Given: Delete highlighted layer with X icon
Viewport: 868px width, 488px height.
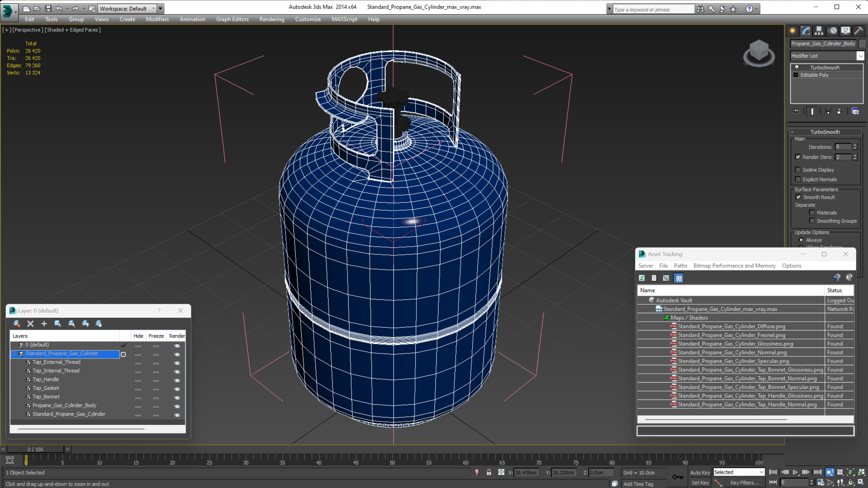Looking at the screenshot, I should (x=30, y=324).
